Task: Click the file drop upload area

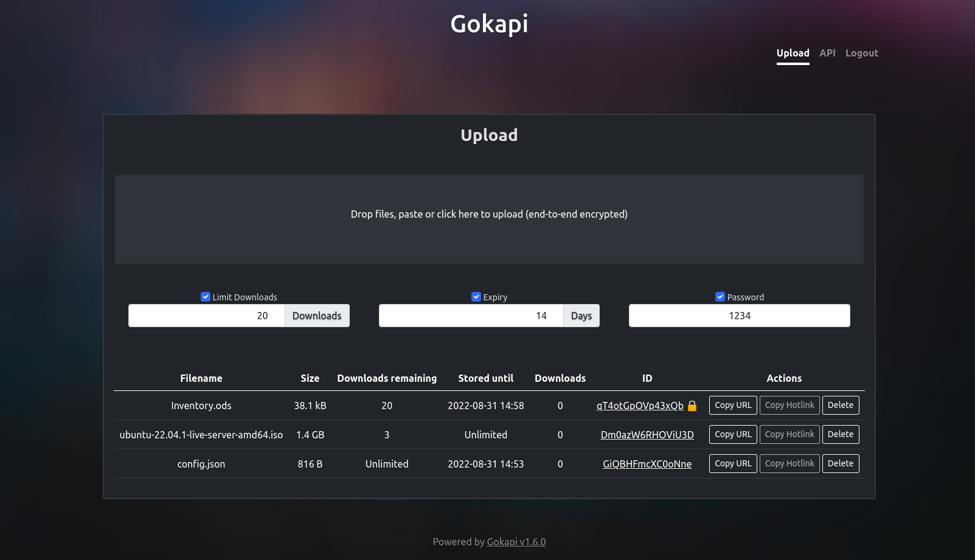Action: click(489, 220)
